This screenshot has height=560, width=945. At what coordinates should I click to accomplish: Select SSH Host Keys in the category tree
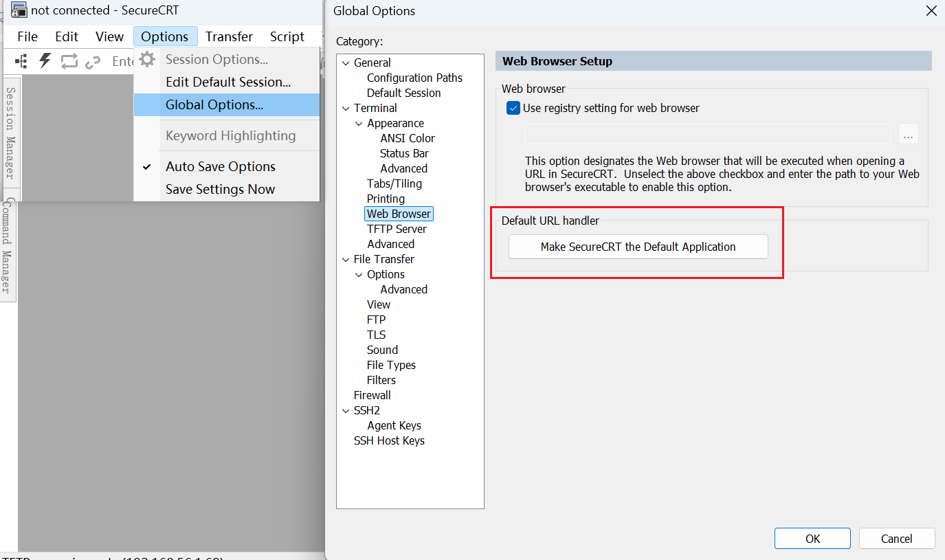coord(389,440)
